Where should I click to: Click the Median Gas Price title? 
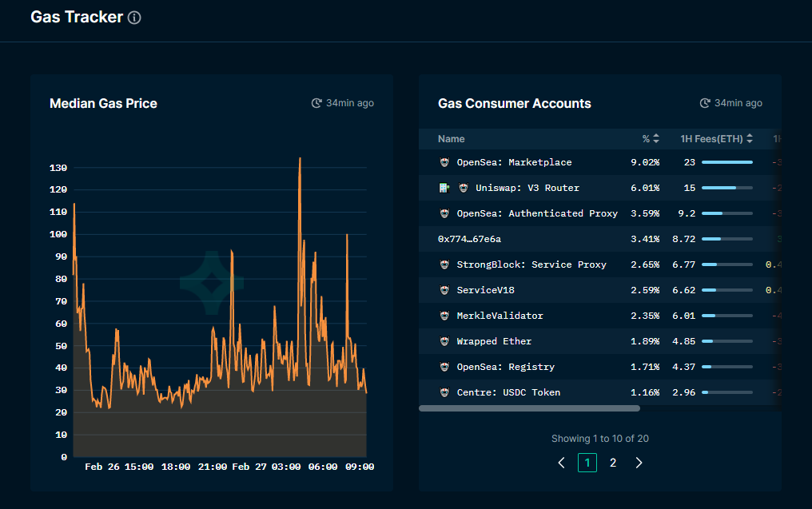pos(103,103)
